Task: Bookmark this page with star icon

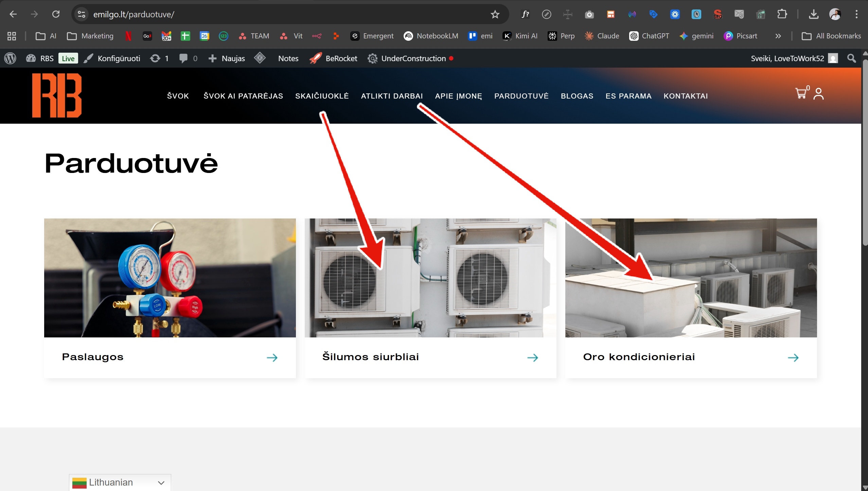Action: click(495, 14)
